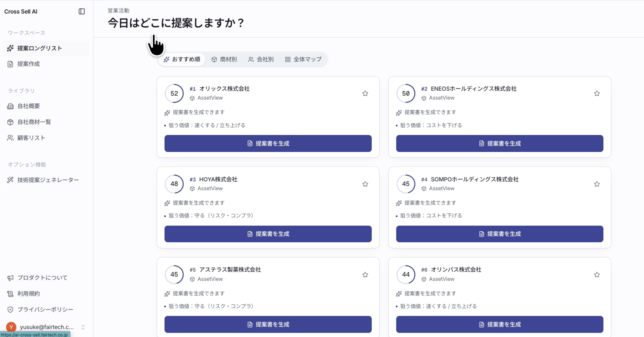Switch to the 全体マップ tab

(x=303, y=59)
